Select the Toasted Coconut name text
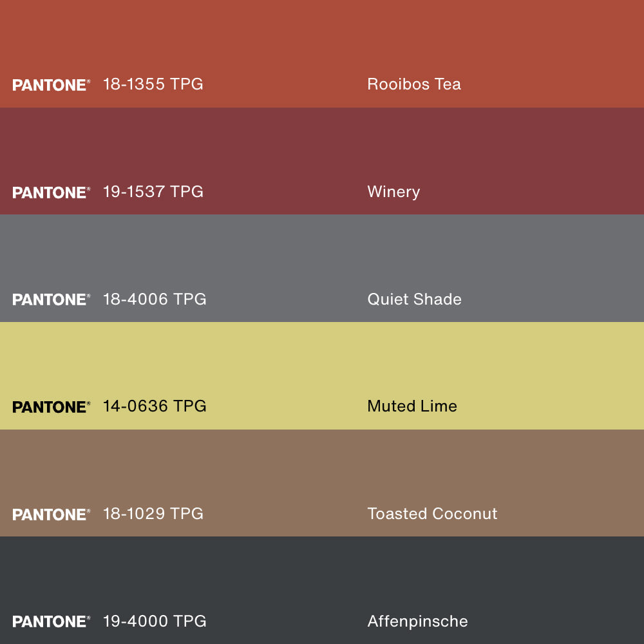Screen dimensions: 644x644 click(432, 514)
